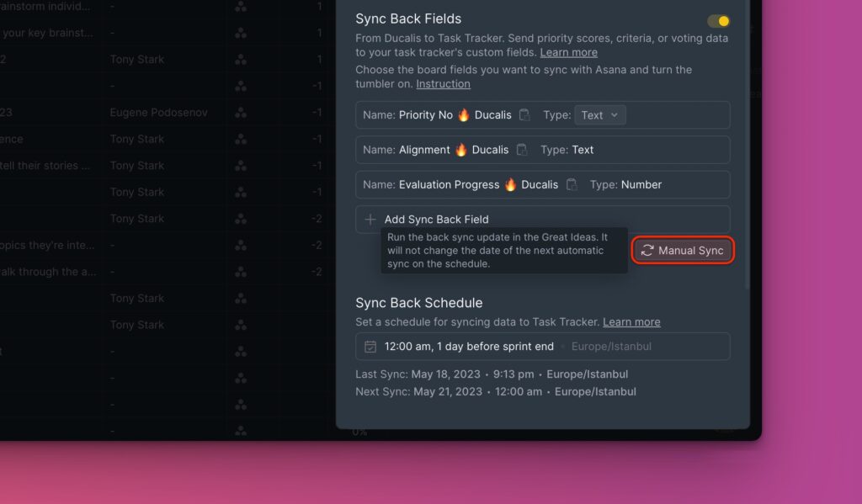
Task: Copy the Priority No Ducalis field name
Action: [524, 115]
